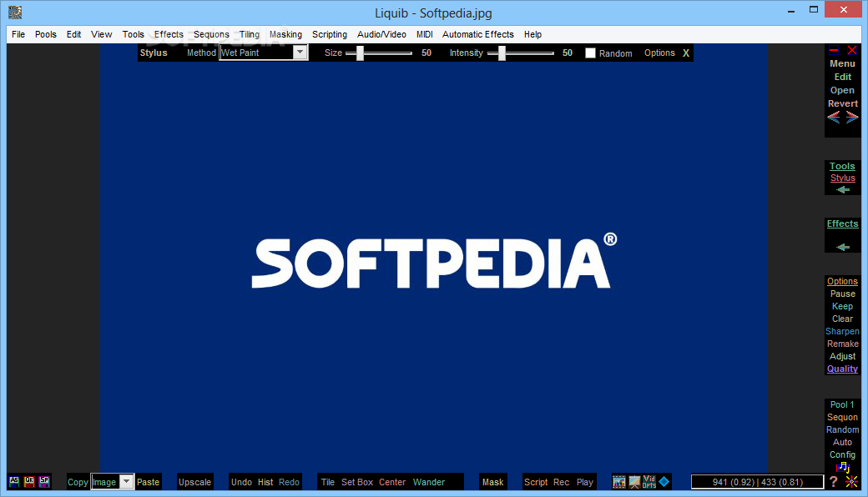Click the Mask button
The width and height of the screenshot is (868, 497).
pos(492,482)
